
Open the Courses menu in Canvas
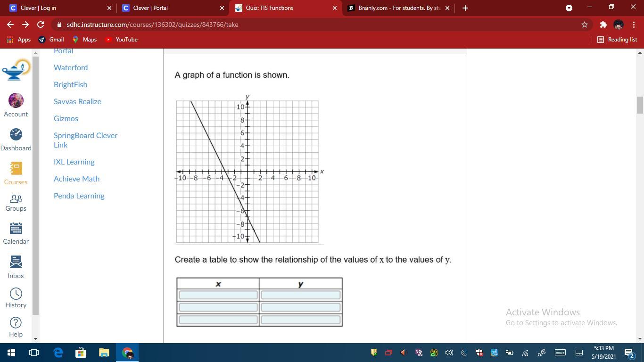coord(16,173)
